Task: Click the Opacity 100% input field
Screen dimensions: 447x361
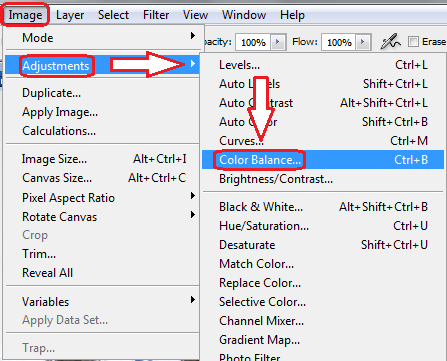Action: pyautogui.click(x=253, y=42)
